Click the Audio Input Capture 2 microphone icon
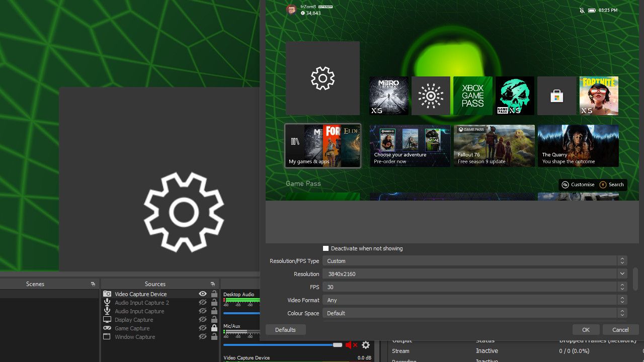This screenshot has width=644, height=362. point(107,303)
